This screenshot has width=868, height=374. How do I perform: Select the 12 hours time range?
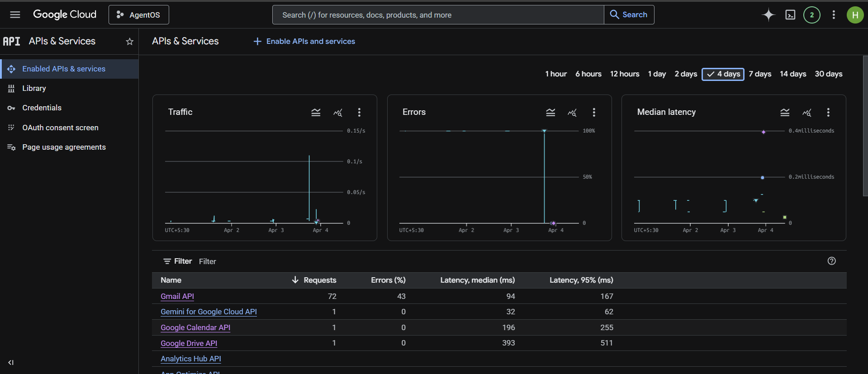[625, 74]
